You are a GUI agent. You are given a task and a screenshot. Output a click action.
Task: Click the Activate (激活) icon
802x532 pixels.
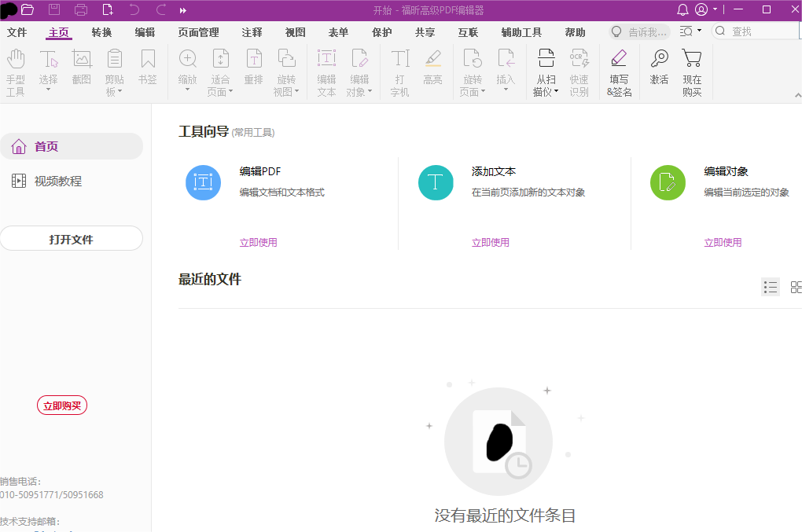point(659,71)
